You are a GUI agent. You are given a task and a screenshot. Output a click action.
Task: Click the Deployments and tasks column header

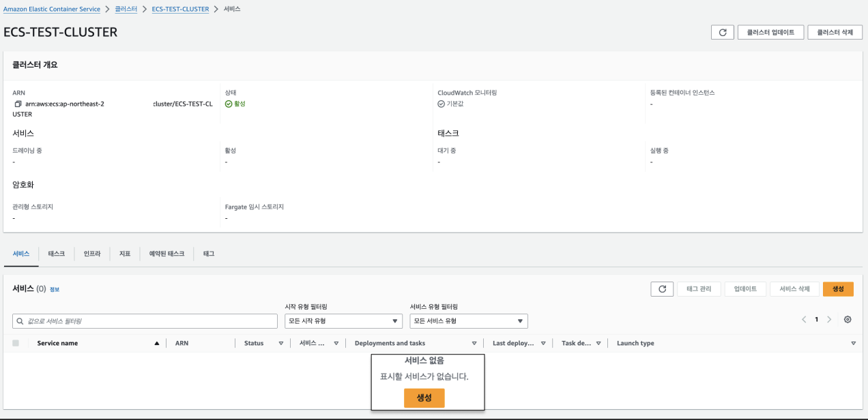(390, 344)
